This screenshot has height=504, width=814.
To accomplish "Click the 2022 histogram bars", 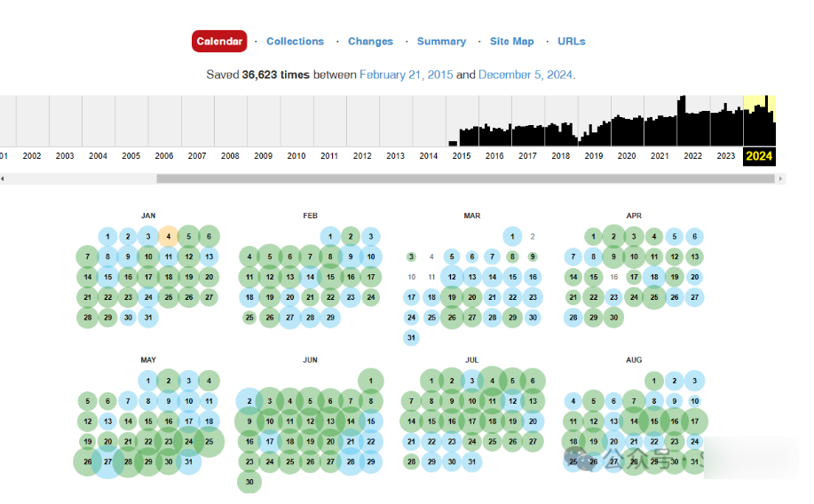I will [692, 124].
